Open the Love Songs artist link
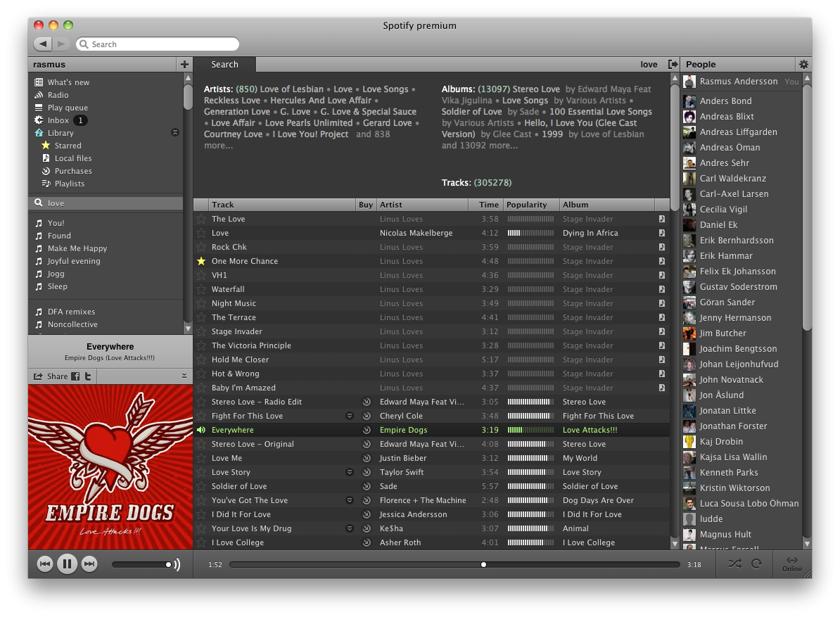Screen dimensions: 840x617 click(x=385, y=89)
